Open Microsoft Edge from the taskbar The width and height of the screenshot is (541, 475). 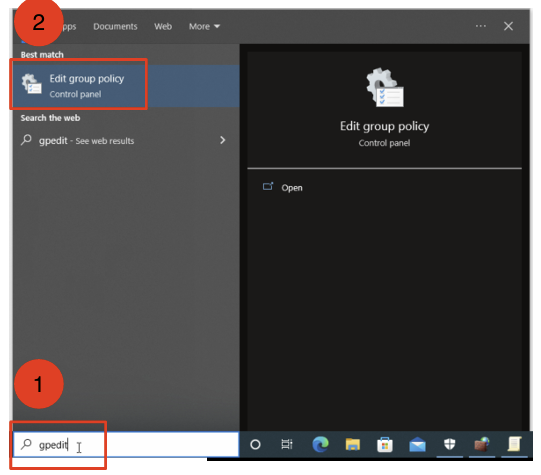pyautogui.click(x=321, y=444)
